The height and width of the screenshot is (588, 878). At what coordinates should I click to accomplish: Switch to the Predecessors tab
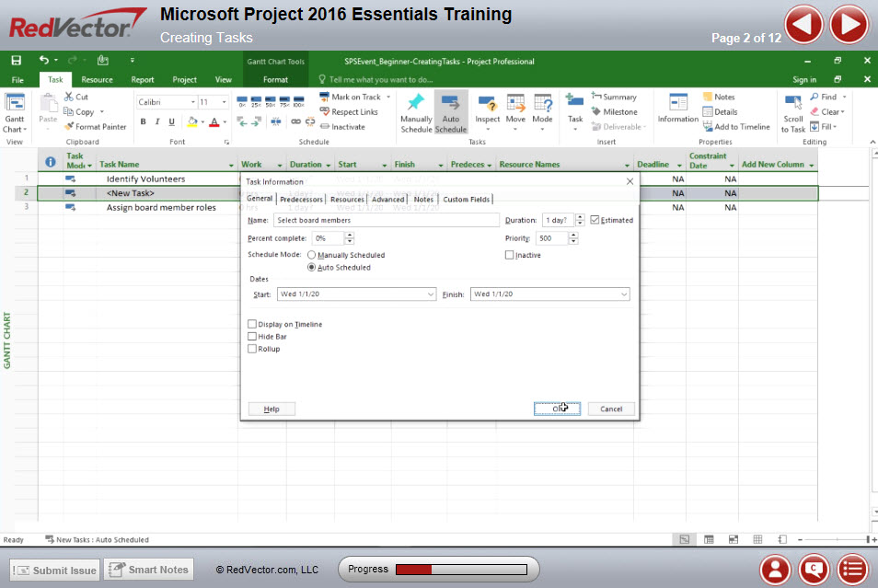(x=301, y=199)
